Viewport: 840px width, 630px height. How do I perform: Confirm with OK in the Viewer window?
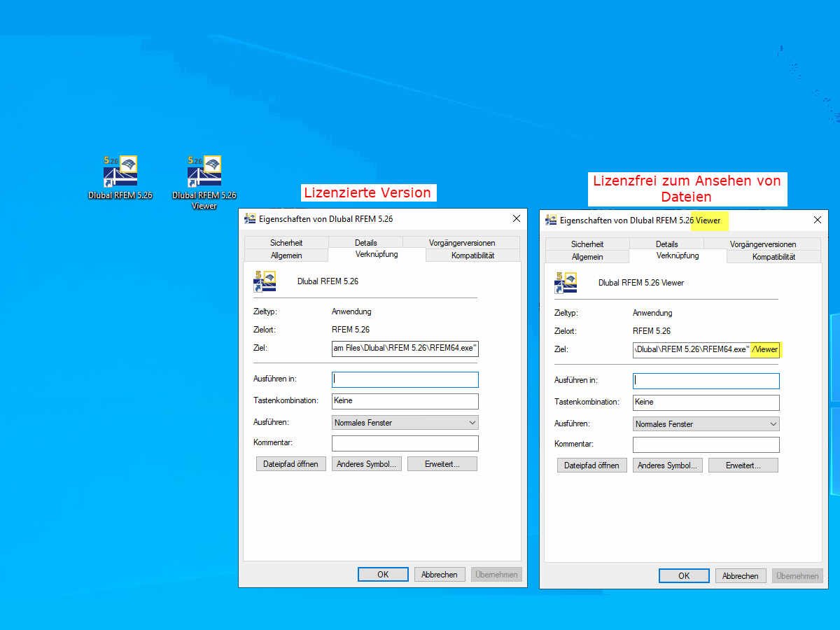coord(684,576)
